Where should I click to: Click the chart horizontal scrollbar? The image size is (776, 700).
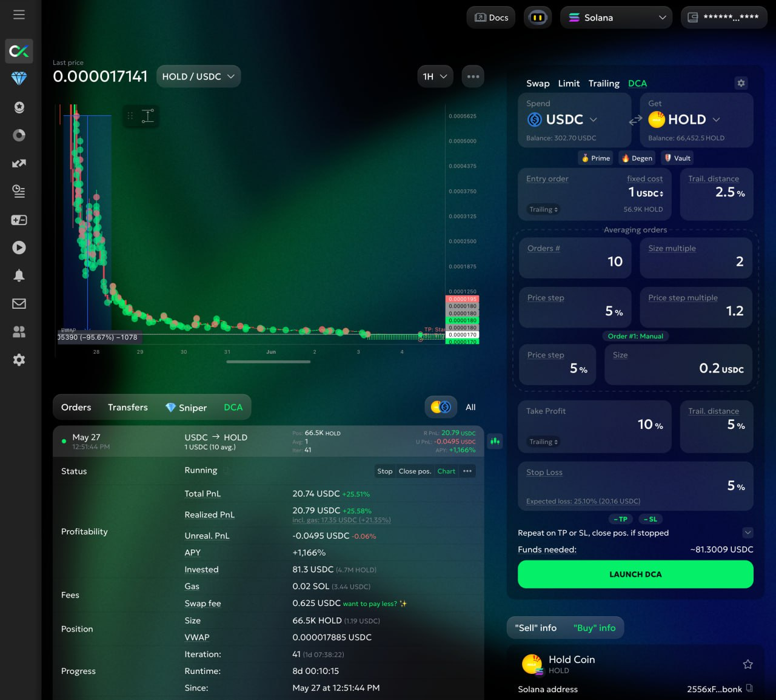(268, 362)
